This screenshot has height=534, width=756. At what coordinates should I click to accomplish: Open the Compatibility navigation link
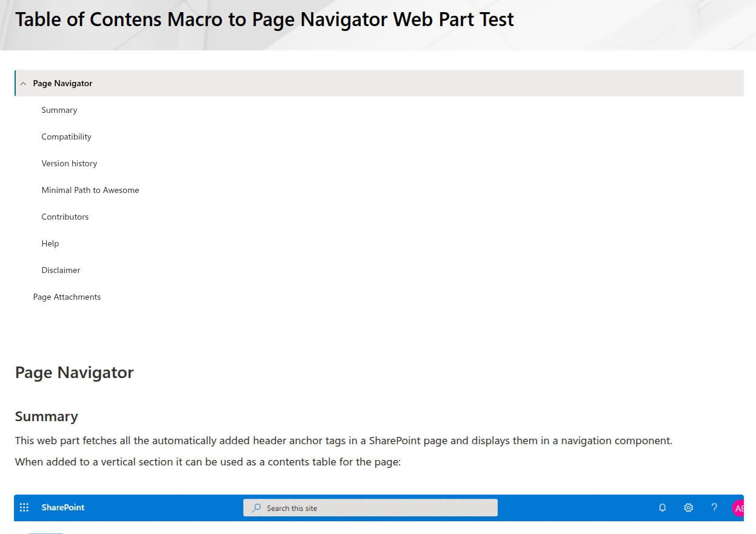coord(66,137)
